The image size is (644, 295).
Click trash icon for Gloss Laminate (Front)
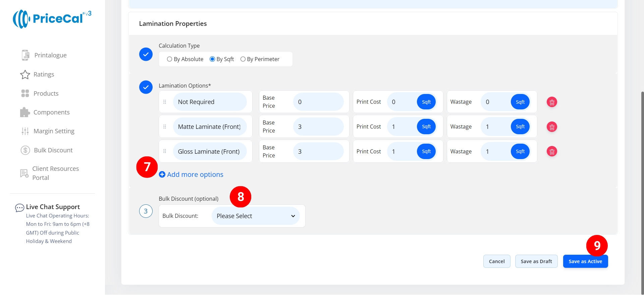coord(552,152)
